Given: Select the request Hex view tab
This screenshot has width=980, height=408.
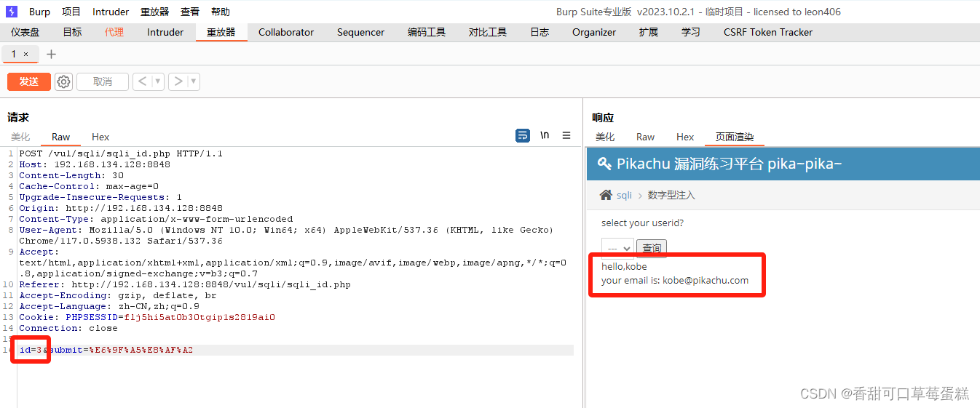Looking at the screenshot, I should (100, 137).
